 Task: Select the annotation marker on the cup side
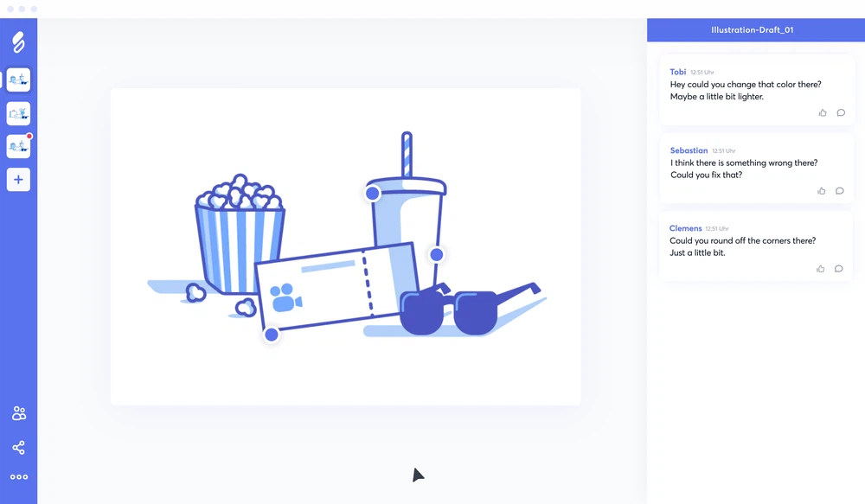(x=436, y=254)
